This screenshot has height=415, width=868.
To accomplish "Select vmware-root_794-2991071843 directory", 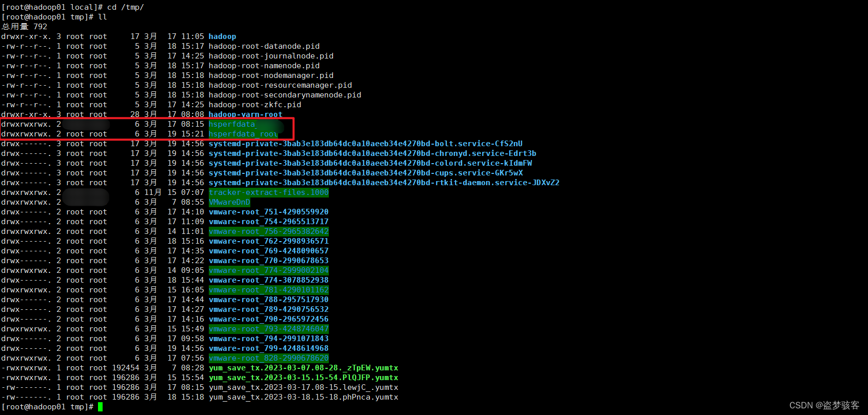I will click(269, 339).
